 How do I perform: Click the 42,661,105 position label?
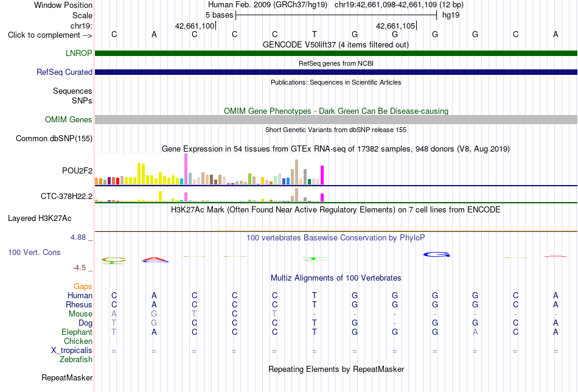coord(395,26)
